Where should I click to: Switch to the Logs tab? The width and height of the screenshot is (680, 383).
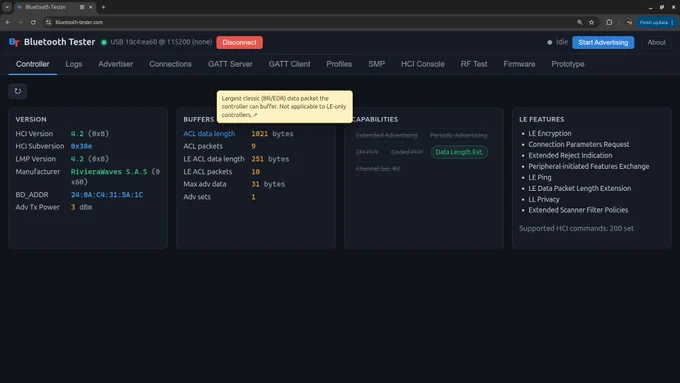point(74,64)
